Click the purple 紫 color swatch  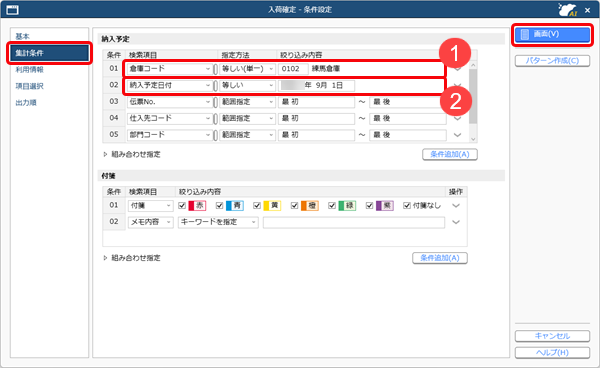(385, 206)
